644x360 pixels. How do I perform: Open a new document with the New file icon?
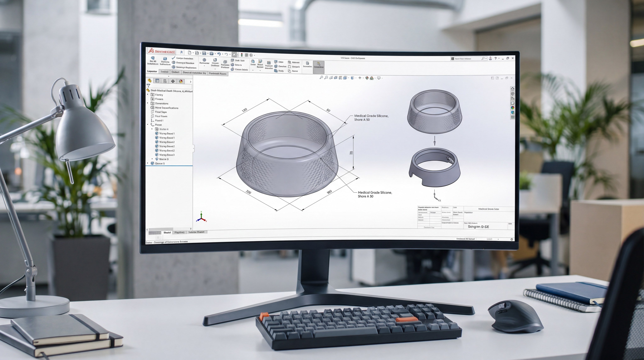coord(189,53)
